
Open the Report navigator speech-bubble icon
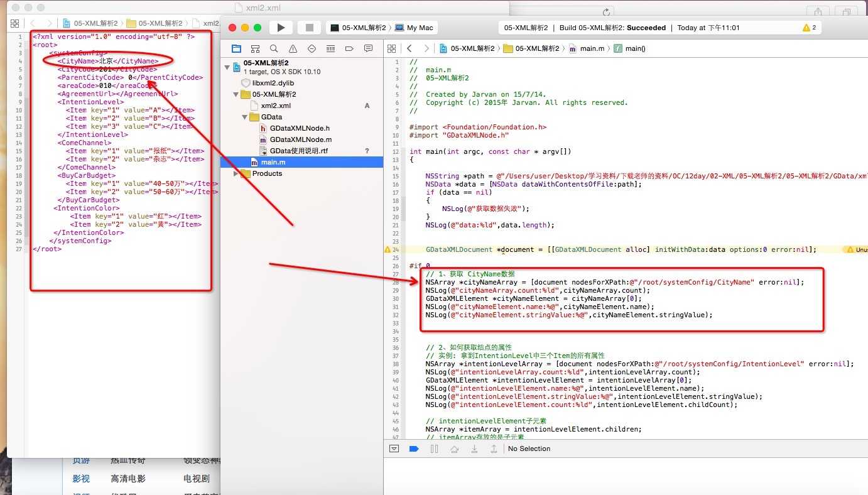[368, 48]
